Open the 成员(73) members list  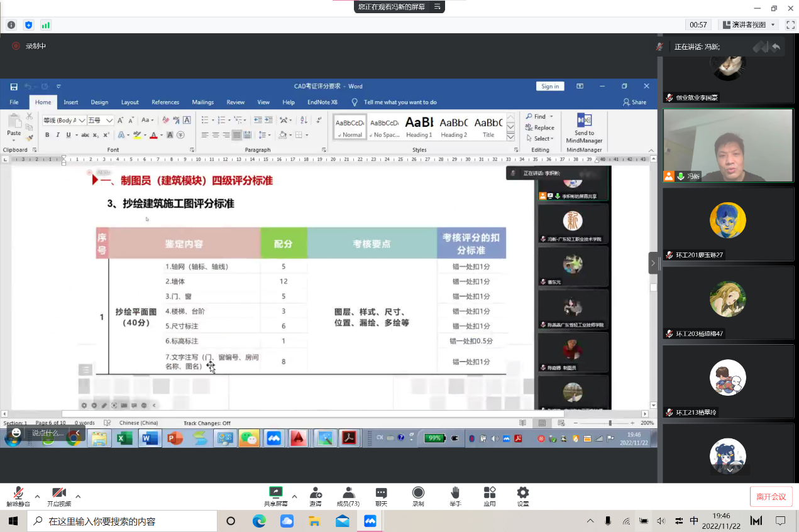point(348,496)
